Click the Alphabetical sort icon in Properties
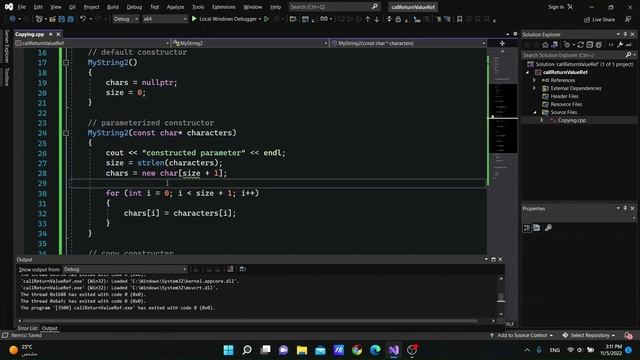Viewport: 640px width, 360px height. pyautogui.click(x=537, y=228)
